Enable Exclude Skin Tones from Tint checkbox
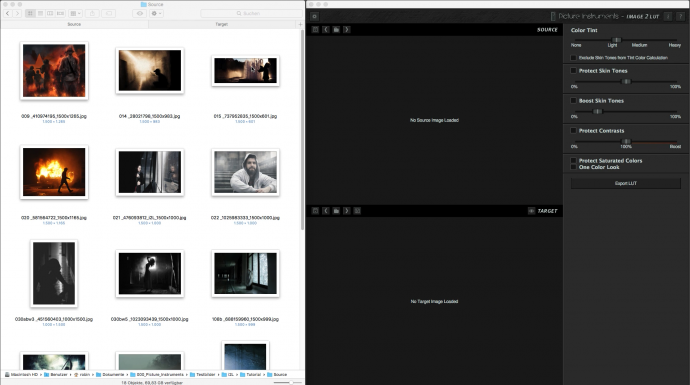Viewport: 690px width, 385px height. point(573,58)
